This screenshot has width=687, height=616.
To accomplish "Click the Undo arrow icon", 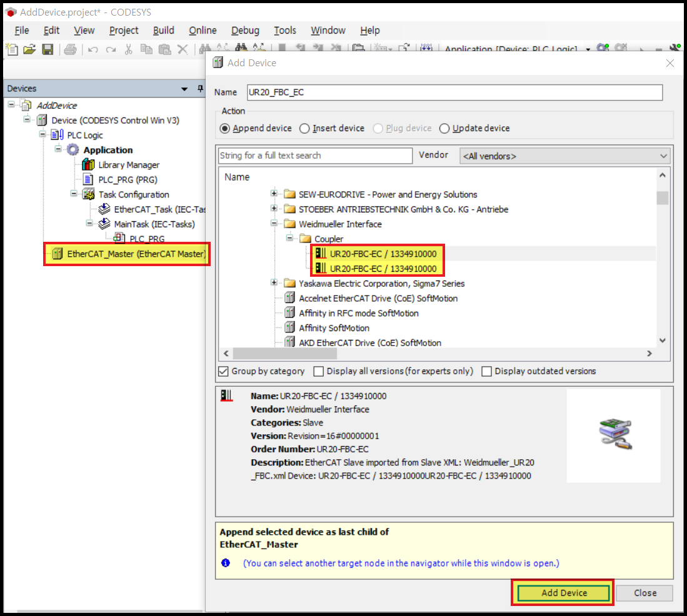I will [93, 49].
